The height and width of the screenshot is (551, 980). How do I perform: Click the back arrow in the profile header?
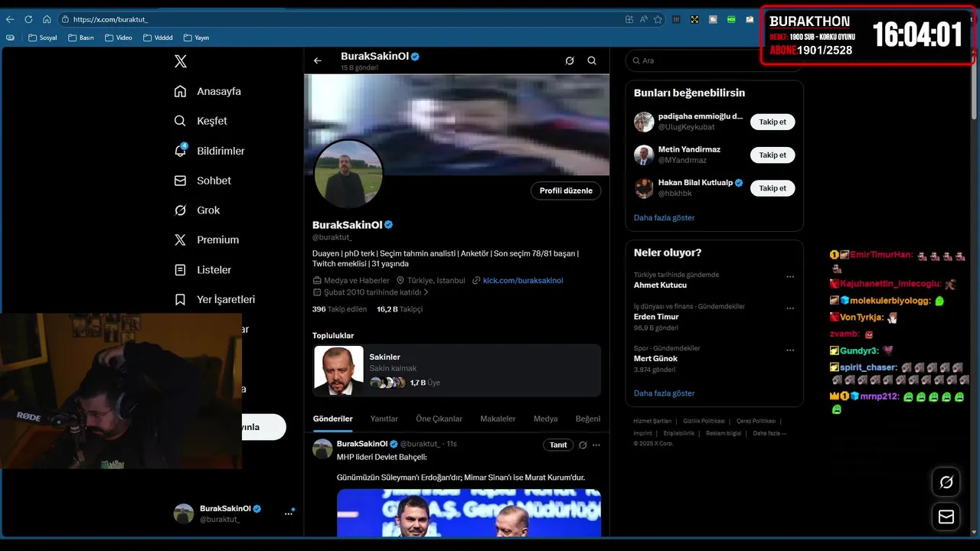pos(318,60)
